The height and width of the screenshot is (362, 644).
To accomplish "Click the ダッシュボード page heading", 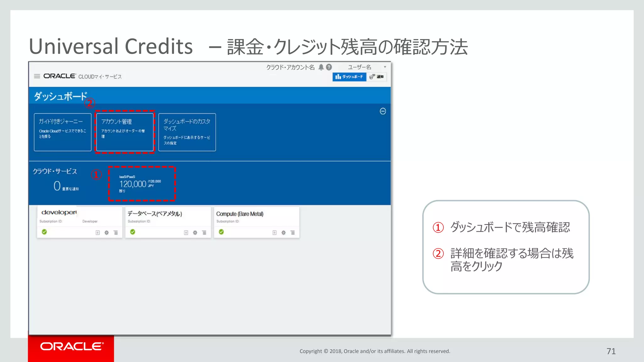I will click(x=60, y=96).
